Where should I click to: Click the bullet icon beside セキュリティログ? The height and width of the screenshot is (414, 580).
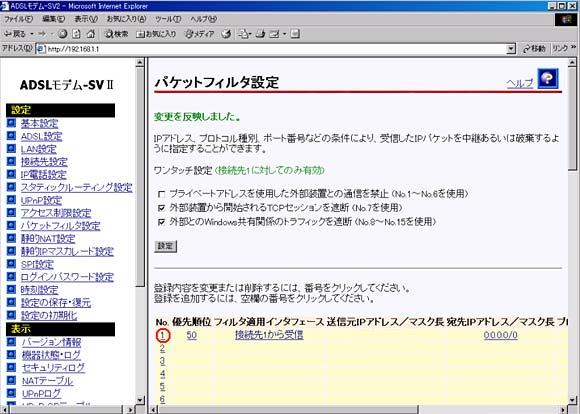point(11,367)
